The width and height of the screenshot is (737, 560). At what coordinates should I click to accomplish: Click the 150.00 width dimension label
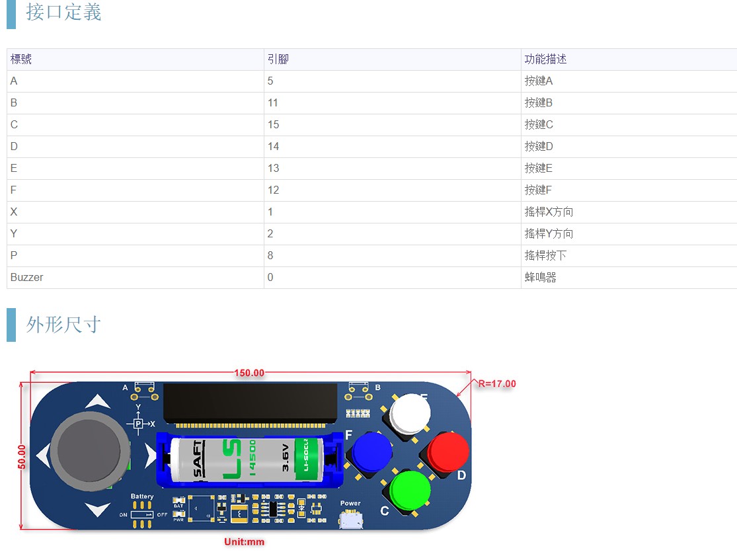pos(249,373)
